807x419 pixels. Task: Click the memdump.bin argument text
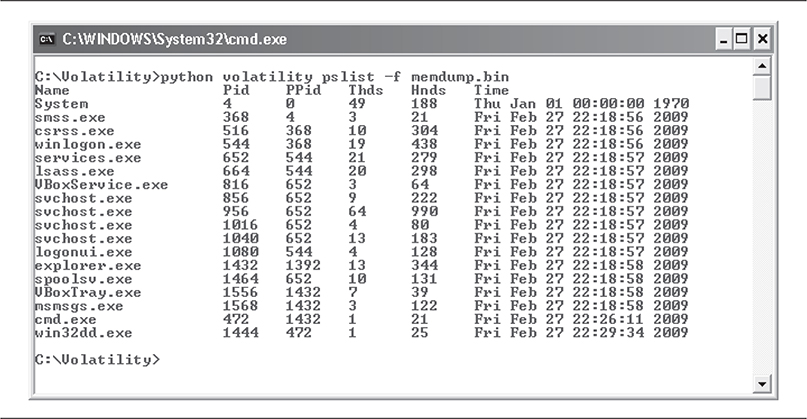[x=460, y=77]
